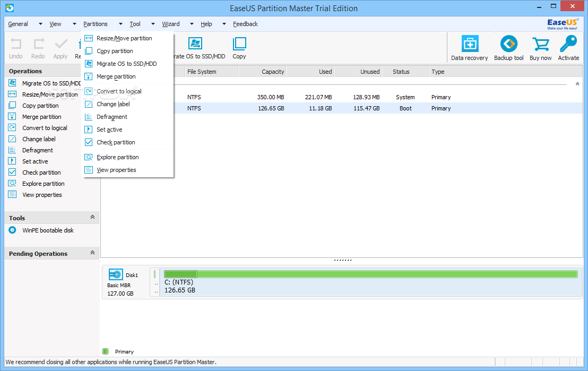The height and width of the screenshot is (371, 588).
Task: Launch the Backup tool icon
Action: (x=508, y=44)
